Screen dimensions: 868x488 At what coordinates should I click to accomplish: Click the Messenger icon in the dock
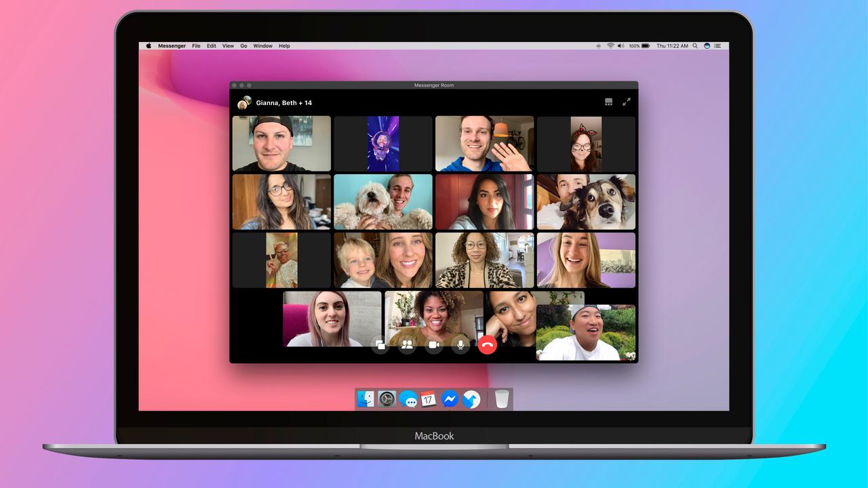tap(449, 399)
